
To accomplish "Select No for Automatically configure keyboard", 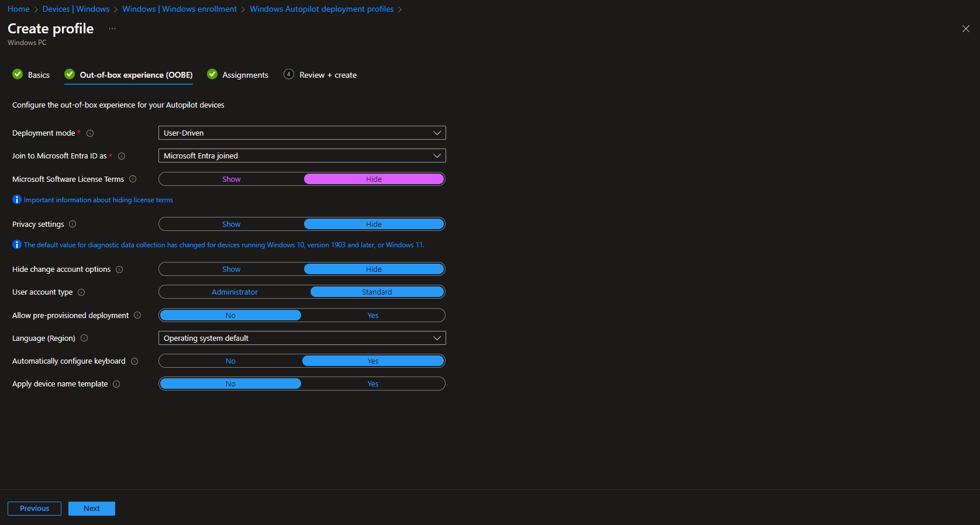I will (230, 361).
